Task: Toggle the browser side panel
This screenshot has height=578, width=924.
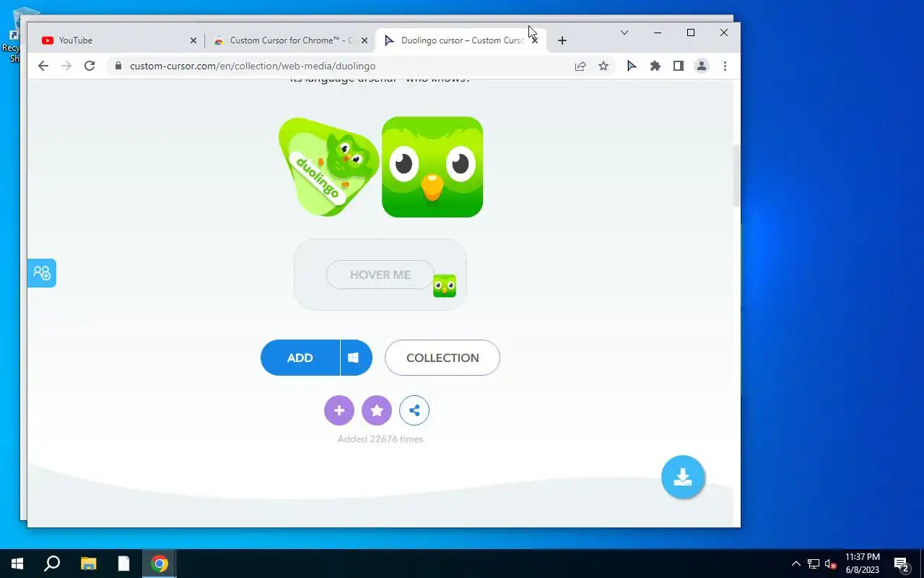Action: coord(678,66)
